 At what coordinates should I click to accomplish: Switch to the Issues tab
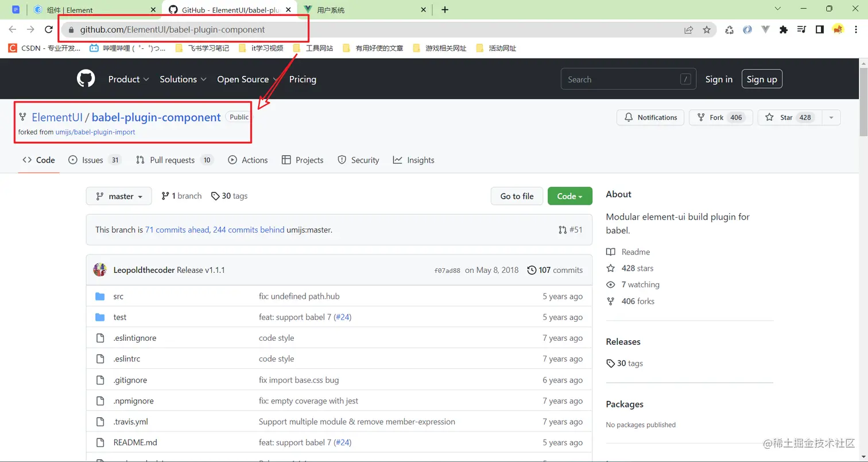coord(95,160)
